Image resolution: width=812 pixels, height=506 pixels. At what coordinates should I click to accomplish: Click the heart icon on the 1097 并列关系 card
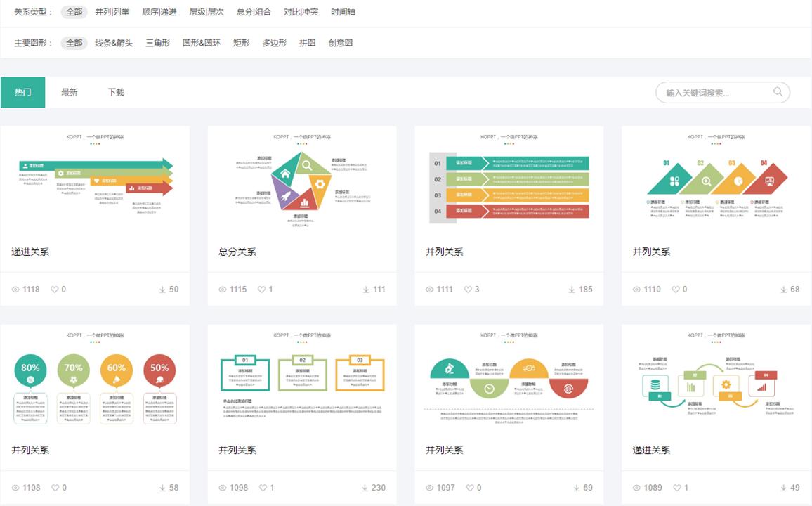click(x=471, y=487)
